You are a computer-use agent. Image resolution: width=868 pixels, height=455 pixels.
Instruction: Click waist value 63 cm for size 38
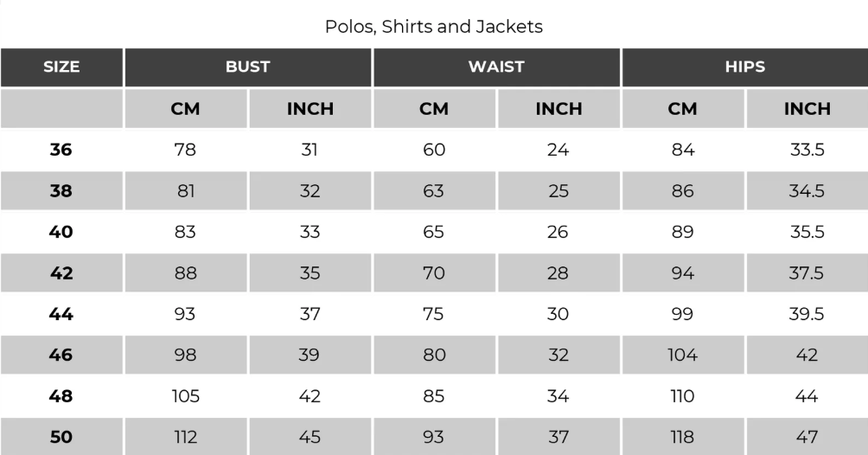tap(434, 191)
